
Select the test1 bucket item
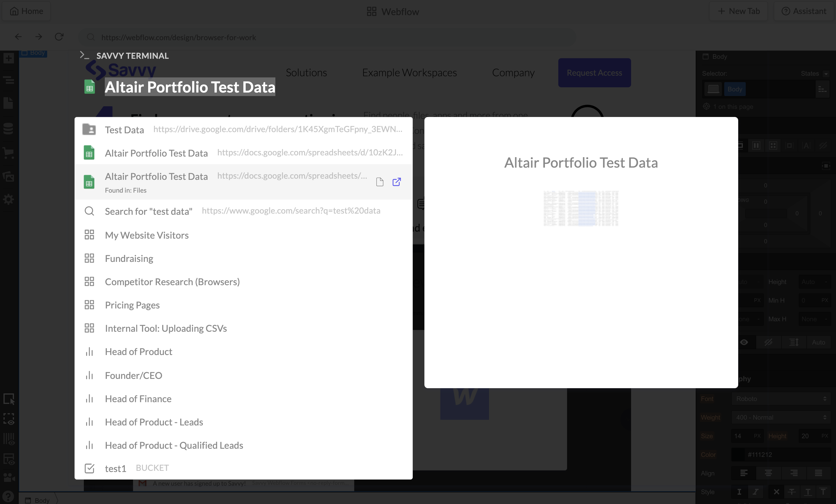pos(244,468)
